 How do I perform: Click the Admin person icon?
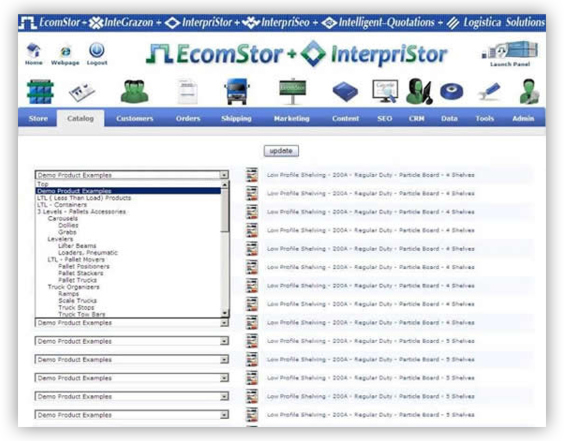(x=529, y=91)
